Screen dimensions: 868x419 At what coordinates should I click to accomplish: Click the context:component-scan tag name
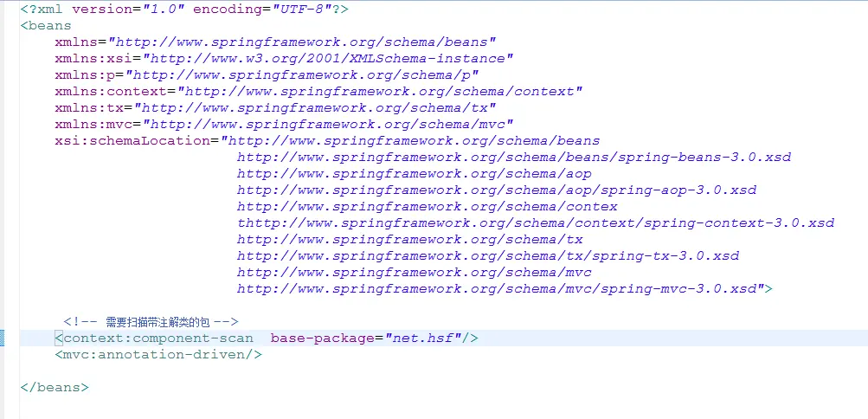[158, 338]
